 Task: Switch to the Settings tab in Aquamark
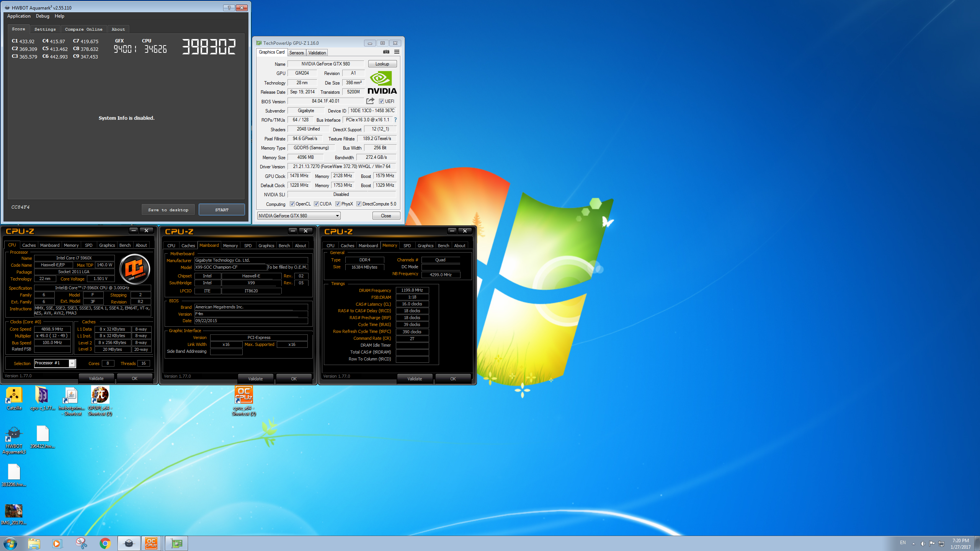[x=45, y=29]
